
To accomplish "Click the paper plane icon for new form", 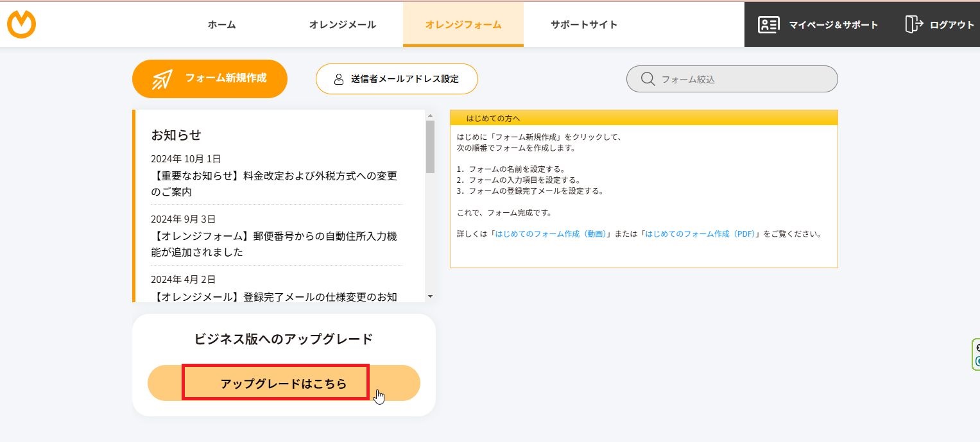I will [162, 79].
